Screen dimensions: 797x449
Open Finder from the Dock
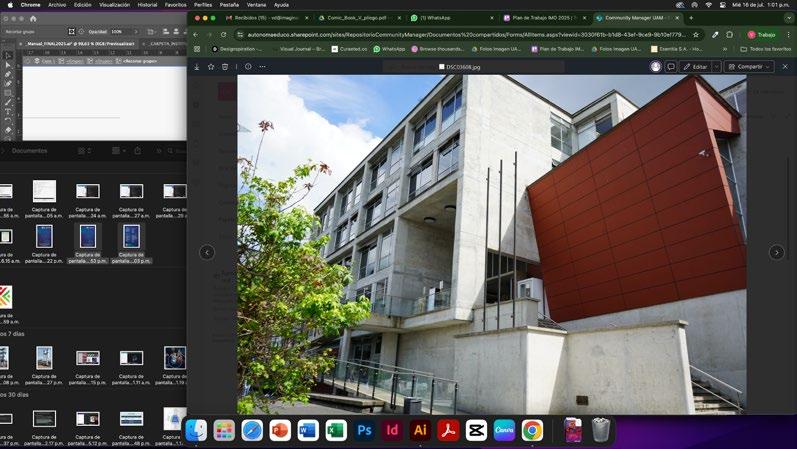coord(196,430)
